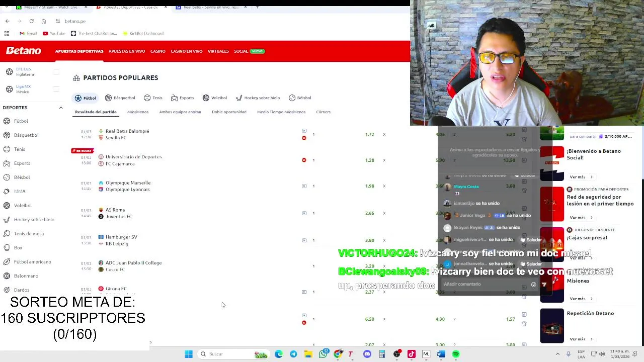The image size is (644, 362).
Task: Click Ver más under Repetición Betano
Action: pyautogui.click(x=581, y=339)
